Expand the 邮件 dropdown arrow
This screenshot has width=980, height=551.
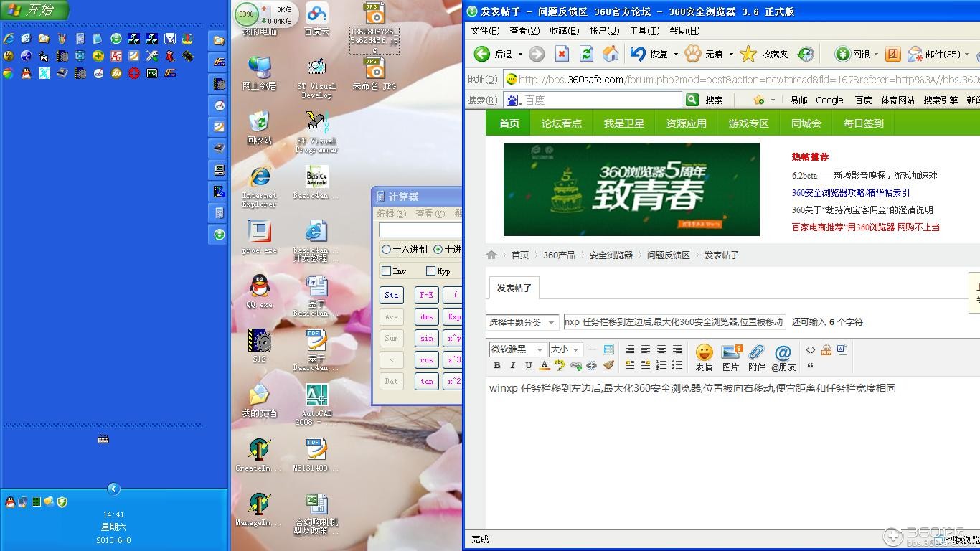click(966, 55)
